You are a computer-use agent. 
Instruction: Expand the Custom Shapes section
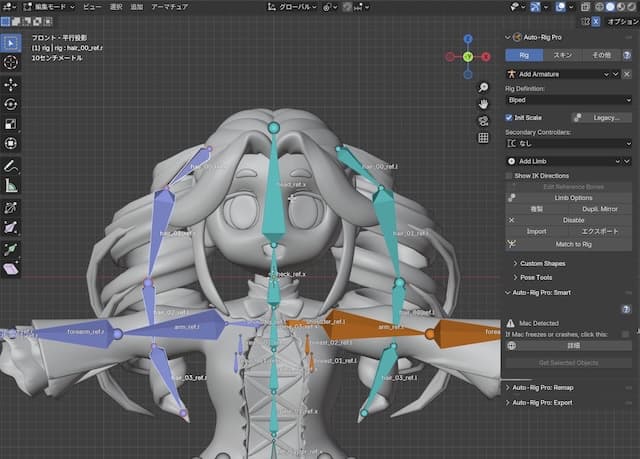pyautogui.click(x=543, y=263)
